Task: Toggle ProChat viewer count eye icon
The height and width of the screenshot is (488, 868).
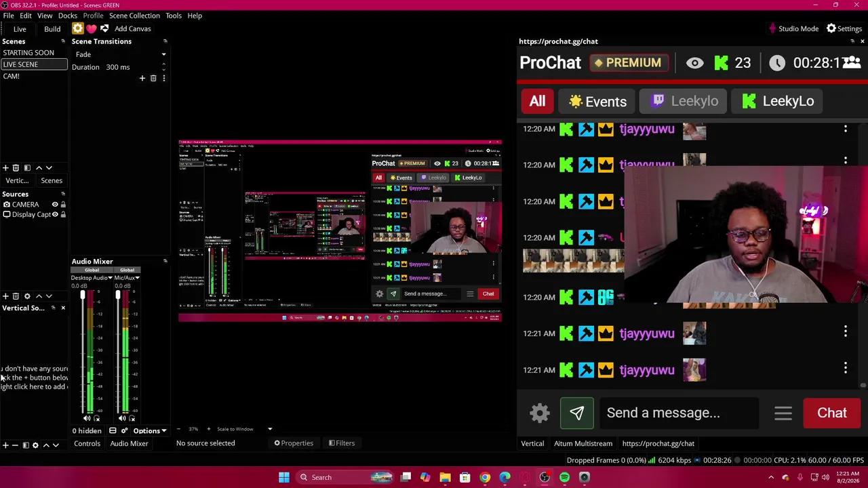Action: [x=694, y=63]
